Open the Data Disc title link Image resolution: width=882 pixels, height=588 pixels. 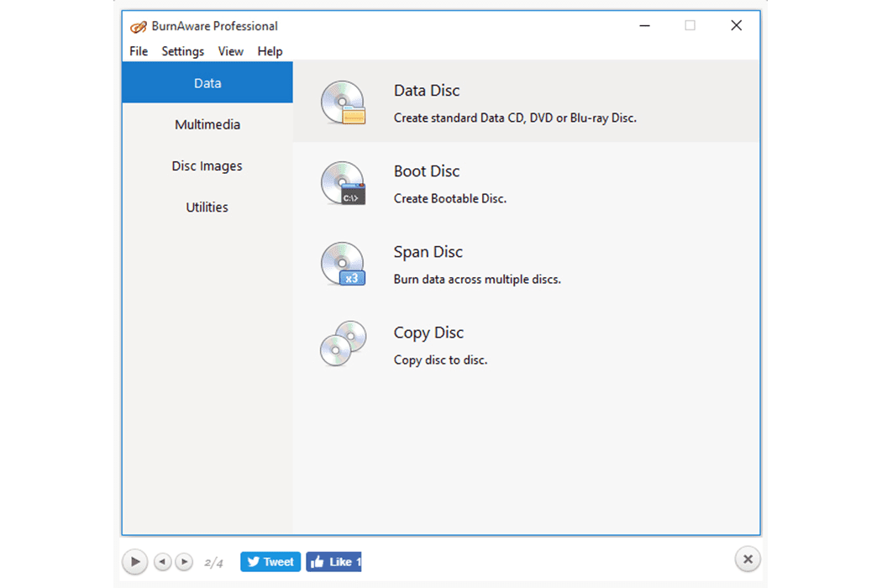pyautogui.click(x=427, y=91)
